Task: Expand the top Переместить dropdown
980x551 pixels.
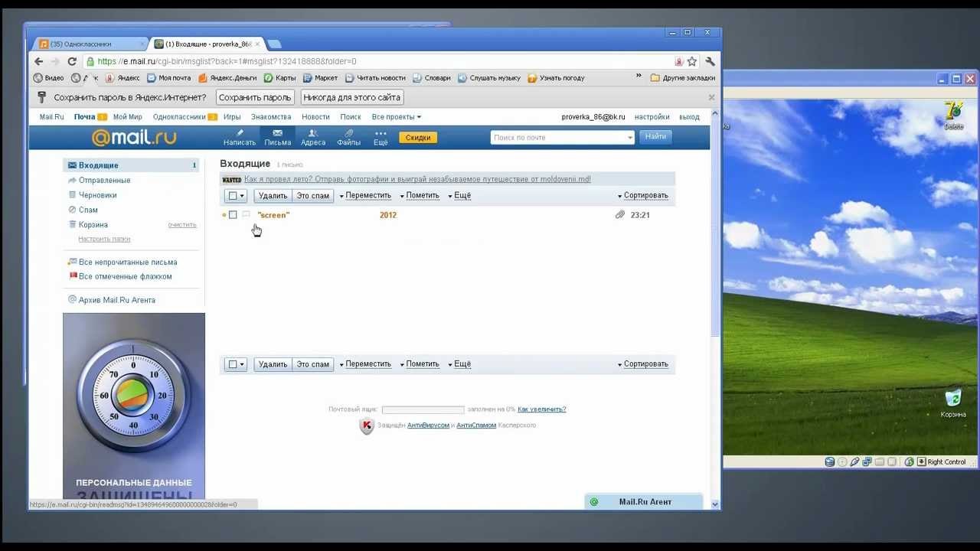Action: point(365,196)
